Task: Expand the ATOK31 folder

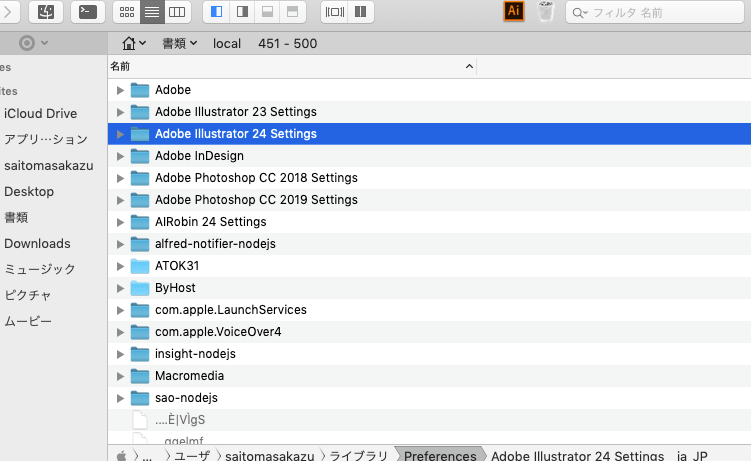Action: click(x=120, y=266)
